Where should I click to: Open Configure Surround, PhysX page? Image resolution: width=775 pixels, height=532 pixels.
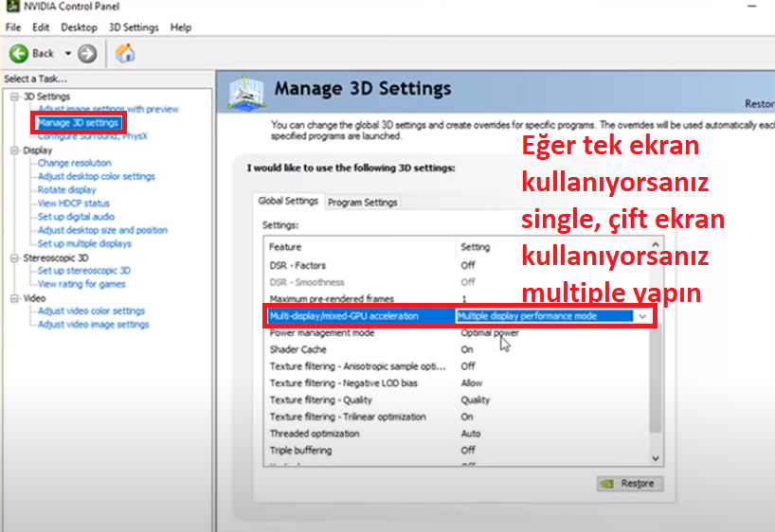[93, 136]
